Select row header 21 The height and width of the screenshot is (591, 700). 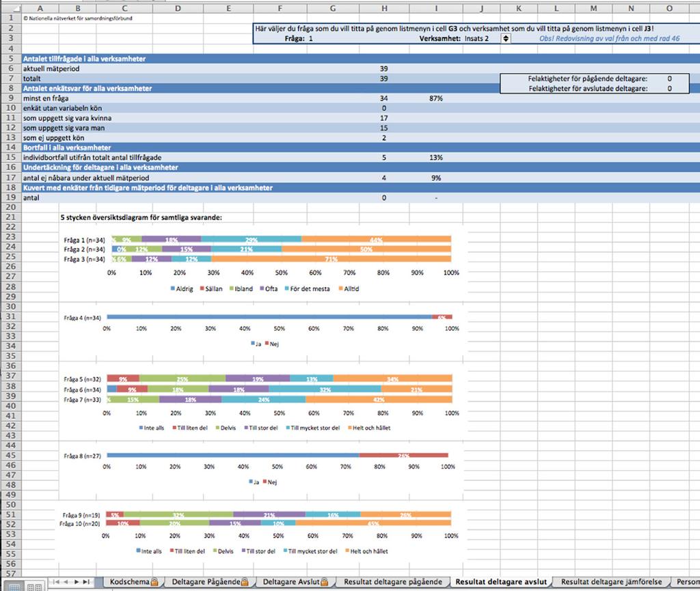click(10, 217)
